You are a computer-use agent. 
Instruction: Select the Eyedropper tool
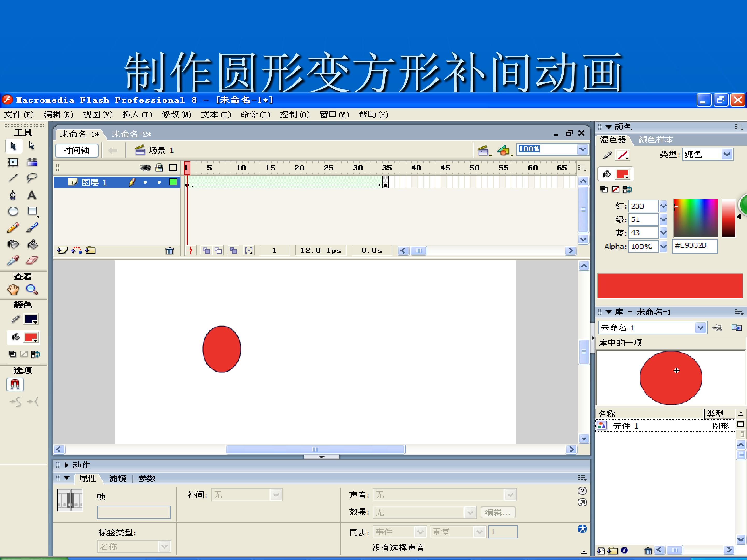click(13, 261)
